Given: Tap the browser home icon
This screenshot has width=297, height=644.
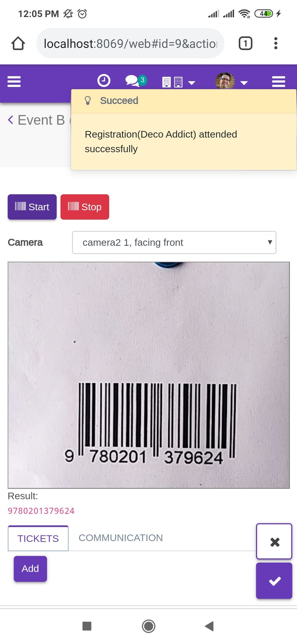Looking at the screenshot, I should (x=18, y=44).
